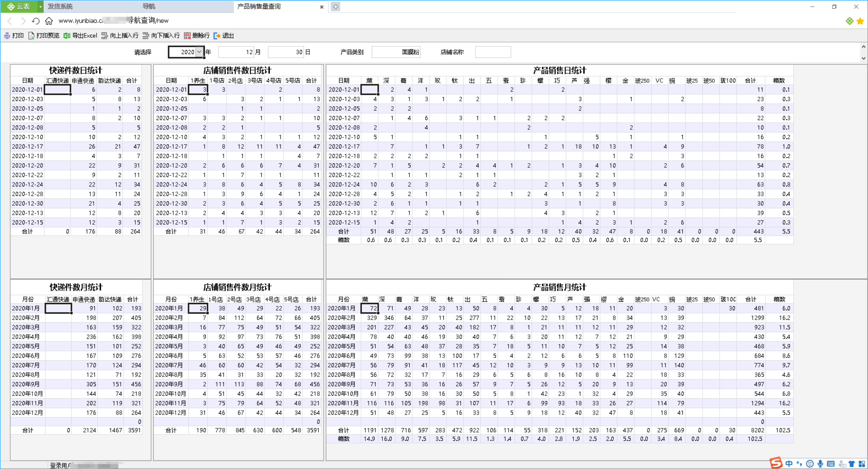The image size is (868, 469).
Task: Click the 店铺销售件数月统计 table title
Action: pyautogui.click(x=237, y=287)
